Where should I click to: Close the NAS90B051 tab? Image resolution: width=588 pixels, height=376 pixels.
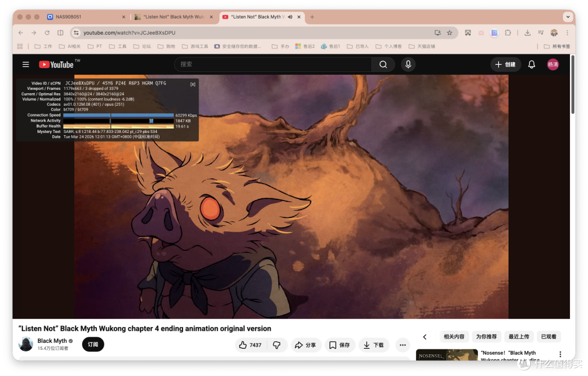tap(124, 17)
